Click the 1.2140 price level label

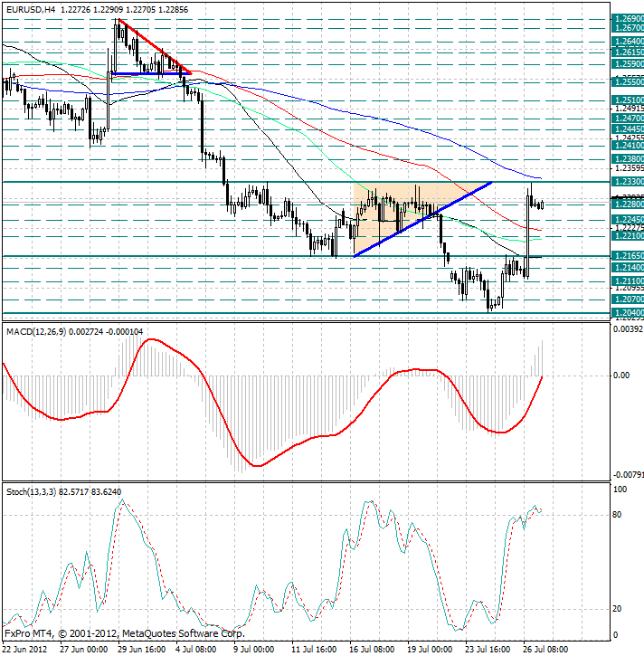(x=628, y=267)
